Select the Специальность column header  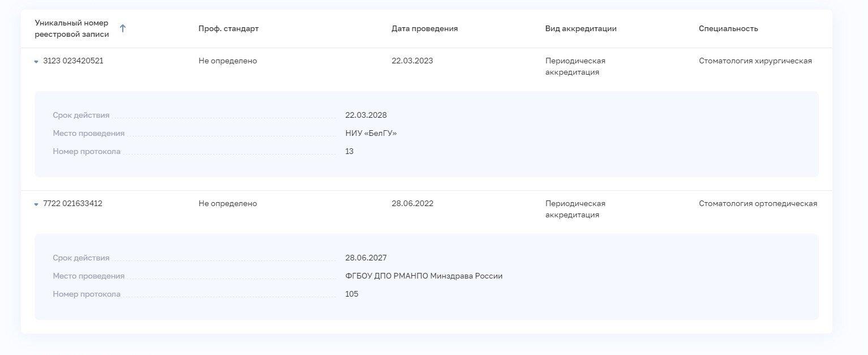(728, 28)
